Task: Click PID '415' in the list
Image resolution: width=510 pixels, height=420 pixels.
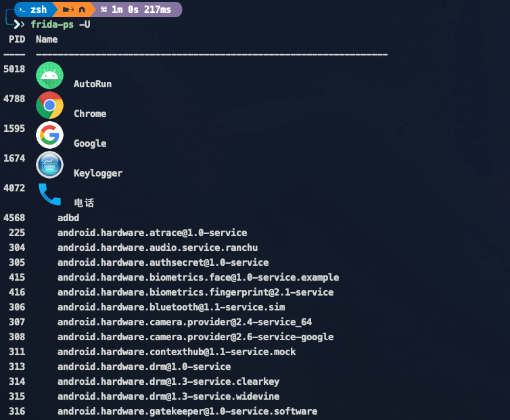Action: 17,277
